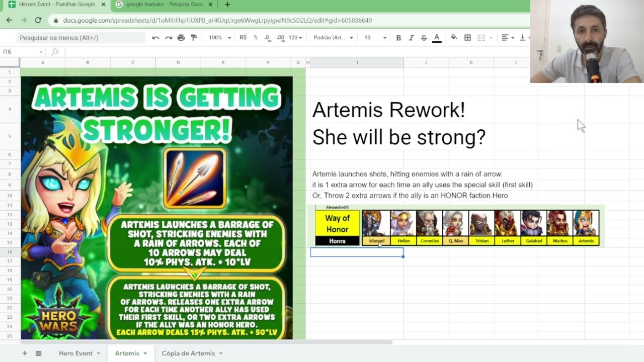This screenshot has height=362, width=644.
Task: Open Cópia de Artemis tab menu arrow
Action: (220, 353)
